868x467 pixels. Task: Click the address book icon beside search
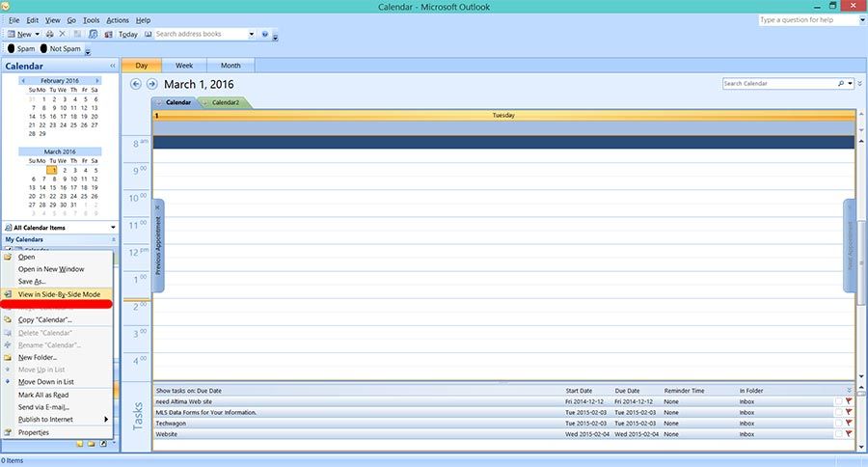pyautogui.click(x=149, y=35)
